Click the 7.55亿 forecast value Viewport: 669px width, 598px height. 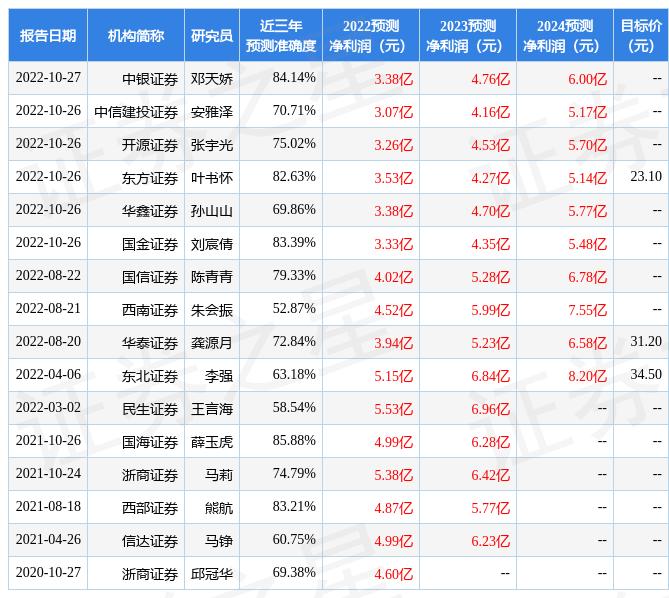coord(587,310)
